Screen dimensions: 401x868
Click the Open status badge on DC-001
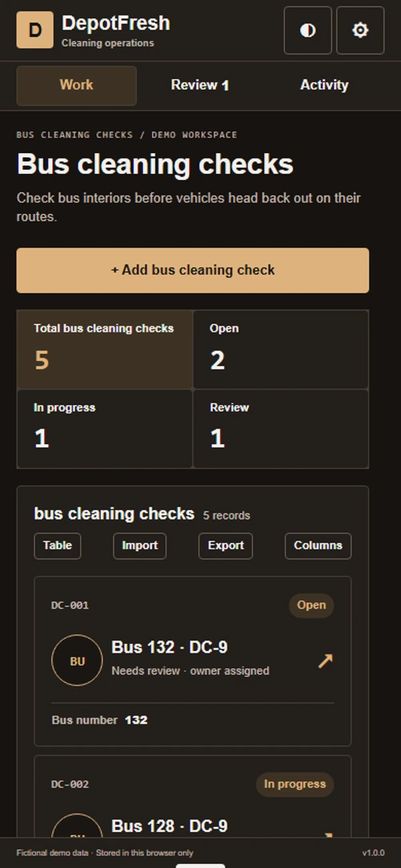click(x=311, y=605)
